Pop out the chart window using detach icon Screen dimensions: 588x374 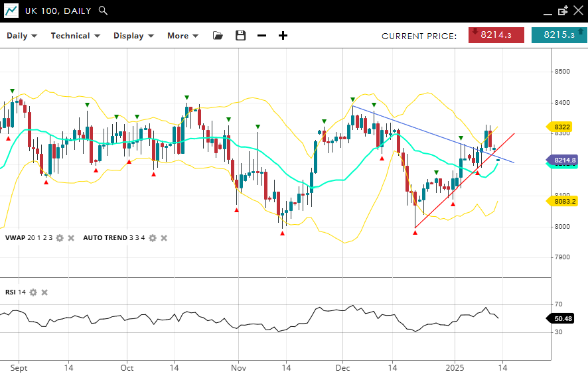563,11
